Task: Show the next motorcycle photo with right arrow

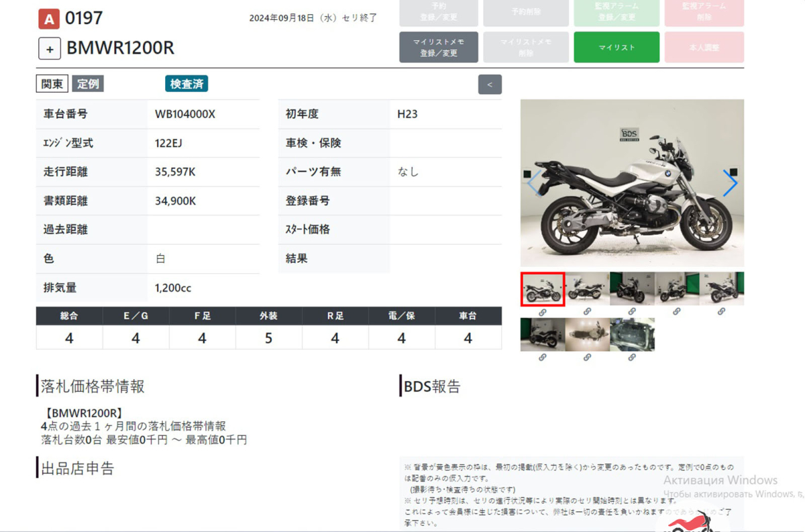Action: point(730,183)
